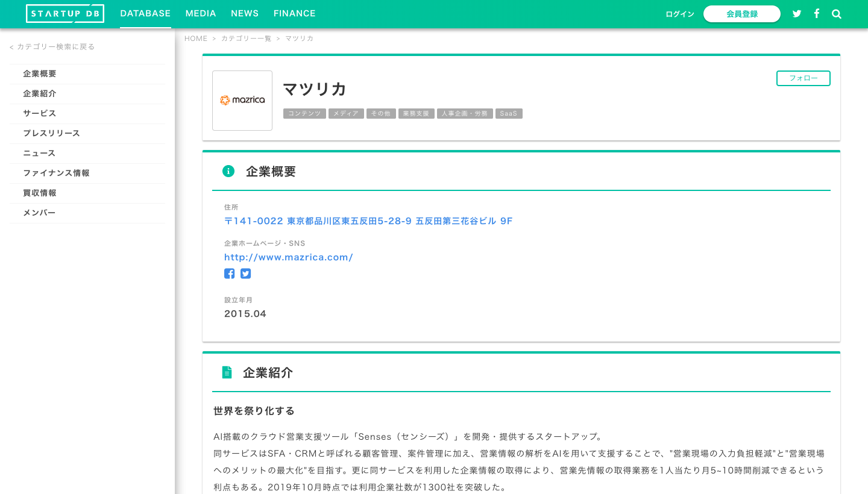The height and width of the screenshot is (494, 868).
Task: Open the http://www.mazrica.com/ link
Action: [289, 257]
